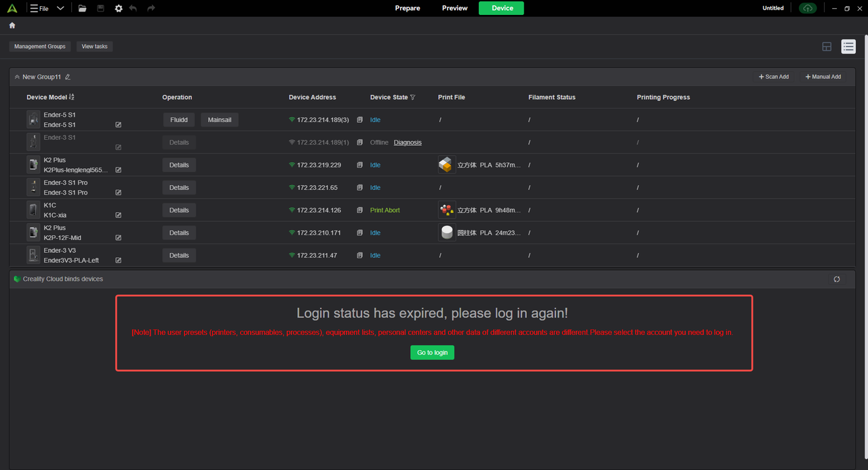The image size is (868, 470).
Task: Click the K1C printer thumbnail
Action: (x=33, y=210)
